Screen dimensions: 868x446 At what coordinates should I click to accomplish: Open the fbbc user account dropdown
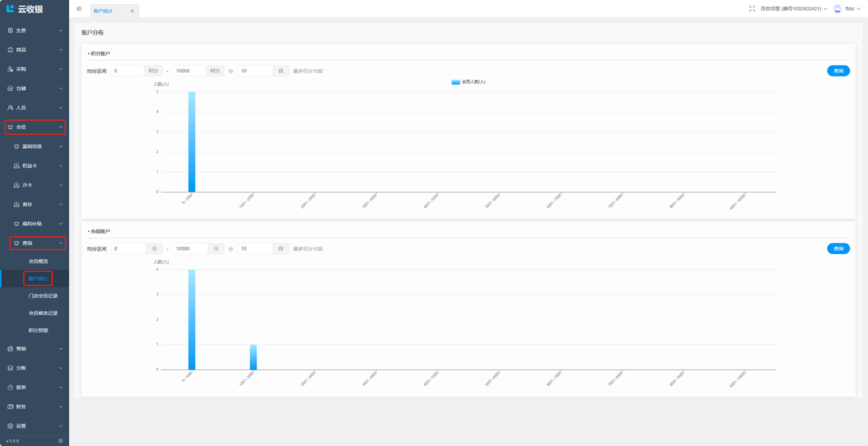point(852,9)
